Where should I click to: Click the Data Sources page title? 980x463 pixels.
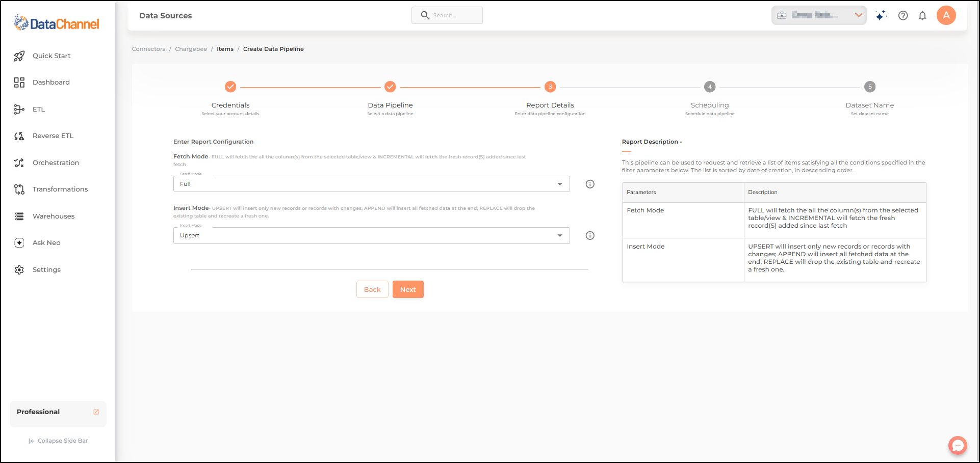coord(166,16)
